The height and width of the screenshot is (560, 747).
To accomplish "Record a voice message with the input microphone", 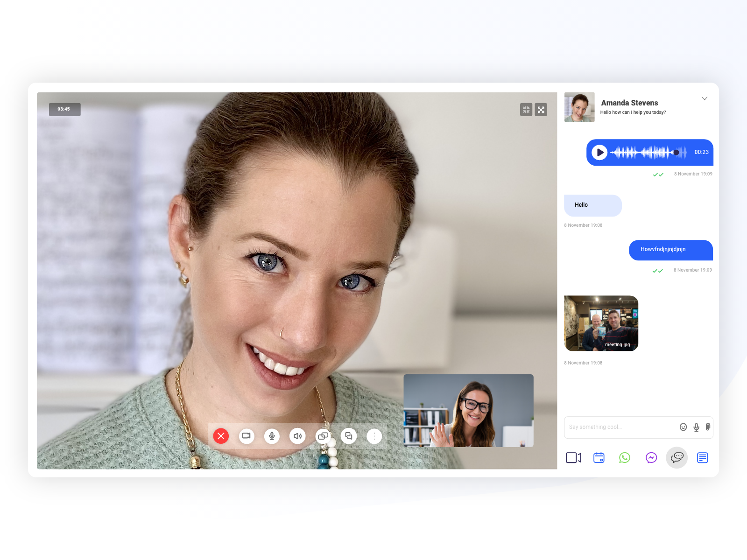I will (696, 427).
